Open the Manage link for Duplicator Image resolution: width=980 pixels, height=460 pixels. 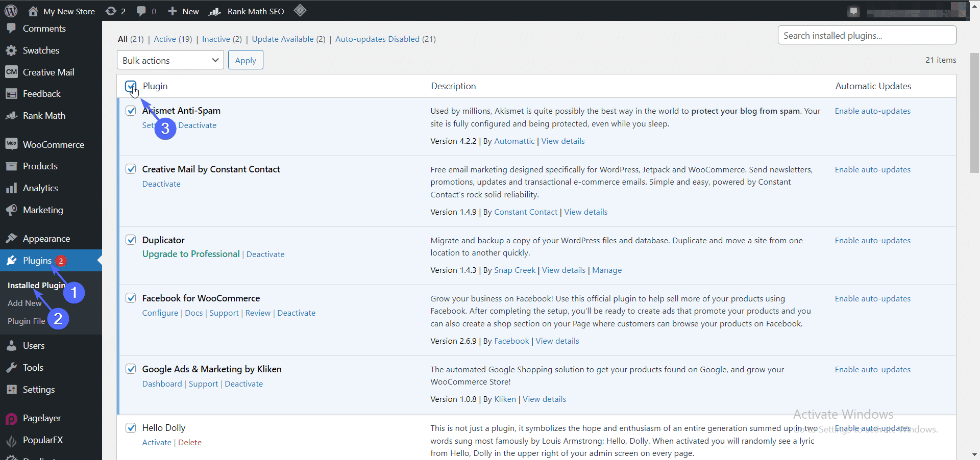point(607,270)
